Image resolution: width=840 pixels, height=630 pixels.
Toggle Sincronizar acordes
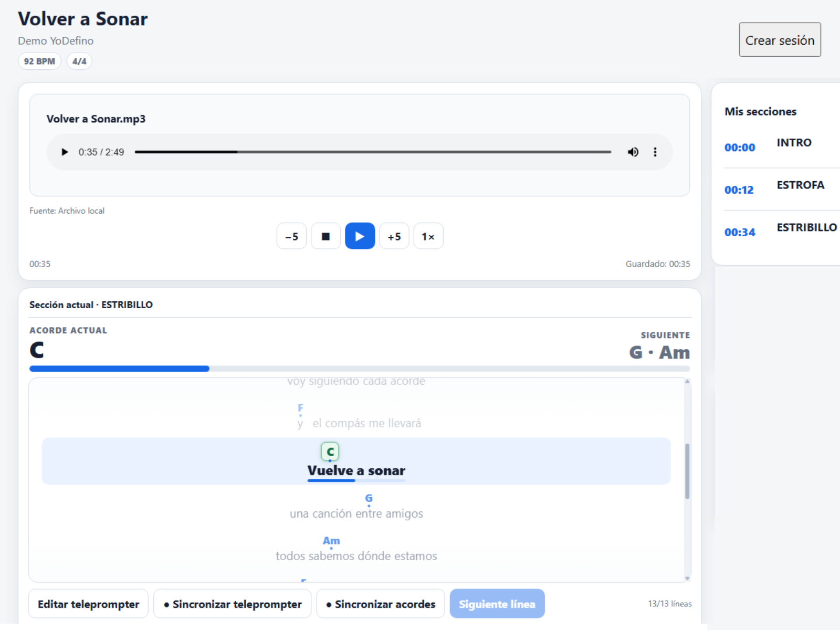(x=381, y=604)
